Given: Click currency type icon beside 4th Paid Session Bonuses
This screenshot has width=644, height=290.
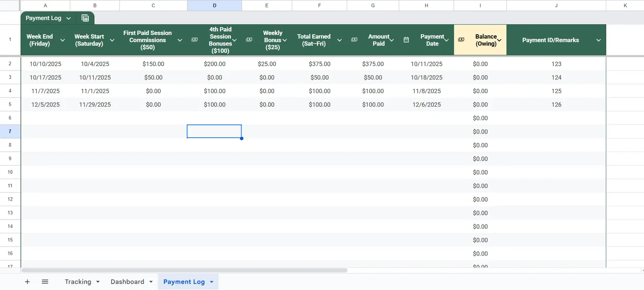Looking at the screenshot, I should [194, 40].
